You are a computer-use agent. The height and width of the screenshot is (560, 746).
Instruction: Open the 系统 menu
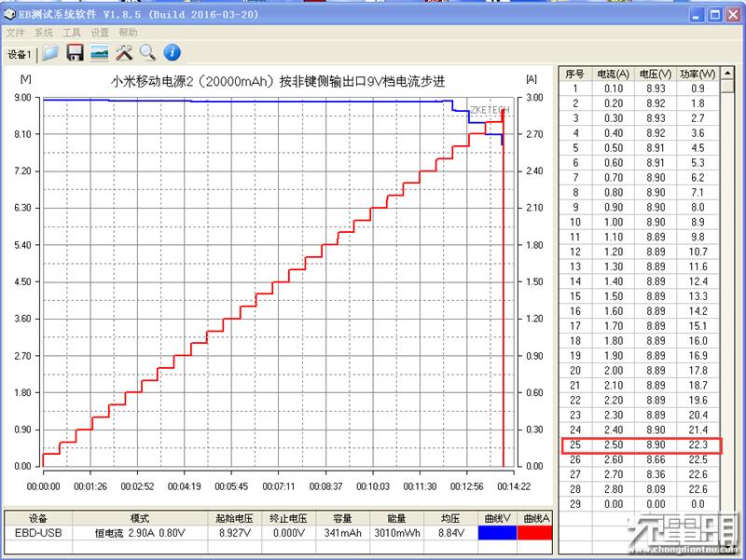[x=43, y=33]
